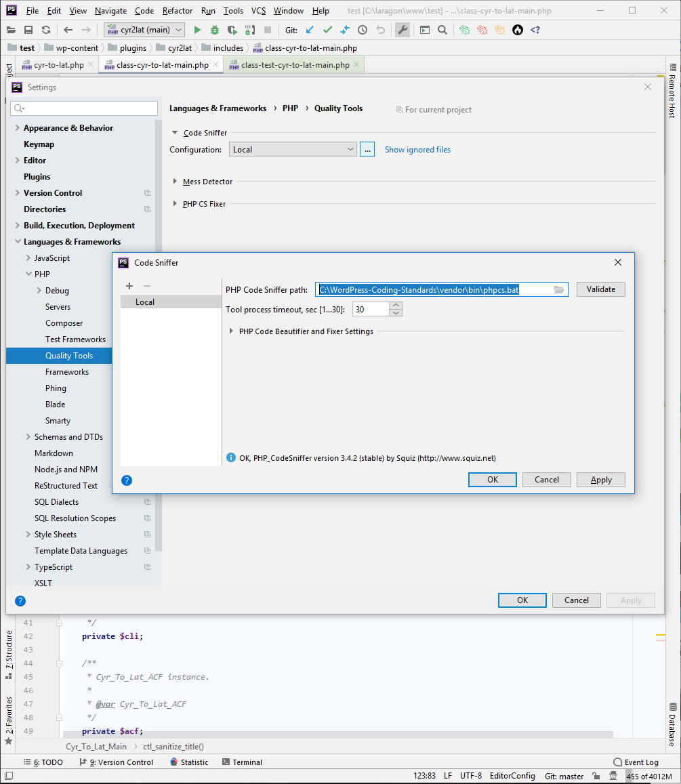Show Git history with the clock icon
681x784 pixels.
pyautogui.click(x=363, y=30)
